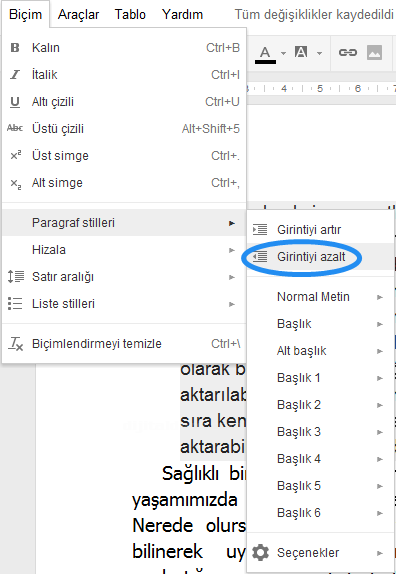Click the list styles bullet icon

tap(15, 303)
